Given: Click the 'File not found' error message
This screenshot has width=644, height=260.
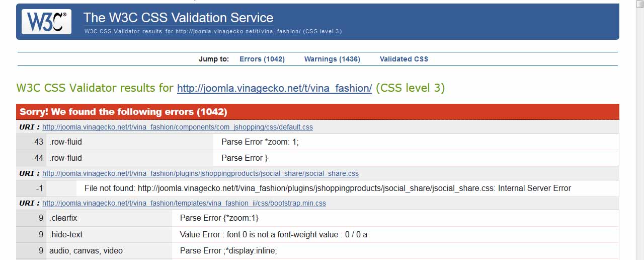Looking at the screenshot, I should coord(327,188).
